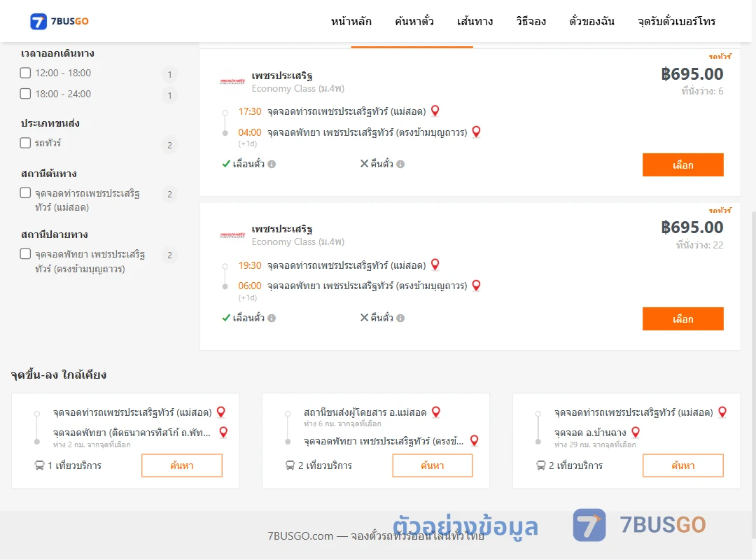The height and width of the screenshot is (560, 756).
Task: Show info icon for คืนตั๋ว on 19:30 trip
Action: [x=400, y=318]
